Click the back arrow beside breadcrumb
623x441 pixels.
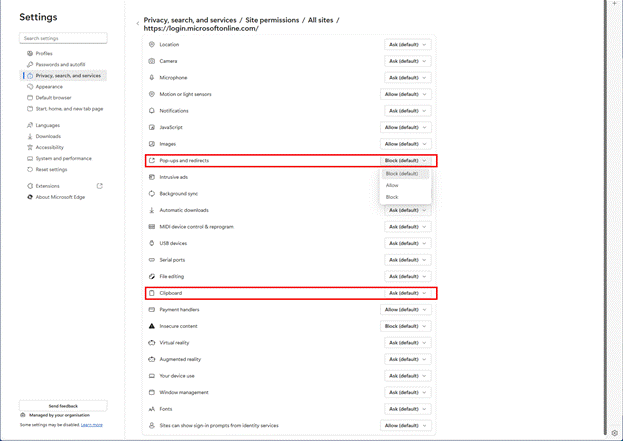(x=138, y=23)
